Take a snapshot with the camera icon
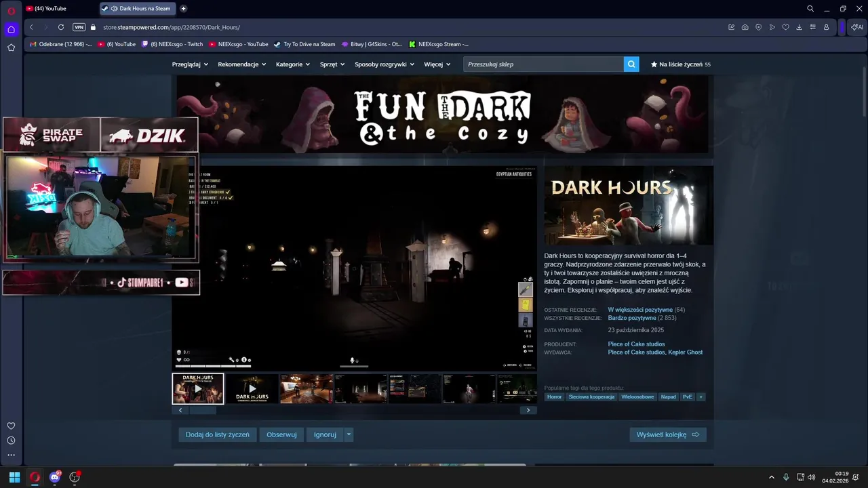The image size is (868, 488). 745,27
